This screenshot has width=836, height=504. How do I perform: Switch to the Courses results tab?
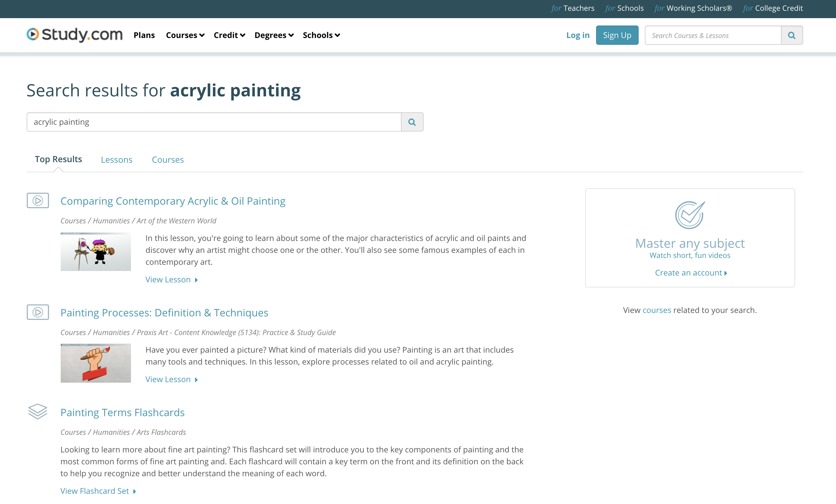pyautogui.click(x=168, y=159)
